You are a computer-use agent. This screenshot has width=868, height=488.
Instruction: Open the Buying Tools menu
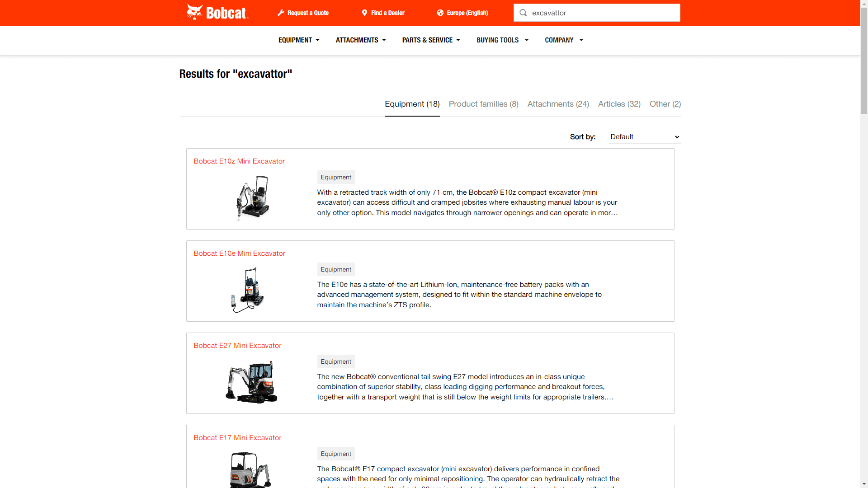point(502,40)
